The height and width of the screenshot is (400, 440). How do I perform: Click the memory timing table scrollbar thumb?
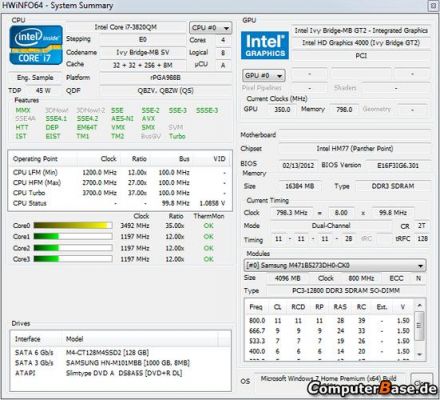tap(420, 326)
